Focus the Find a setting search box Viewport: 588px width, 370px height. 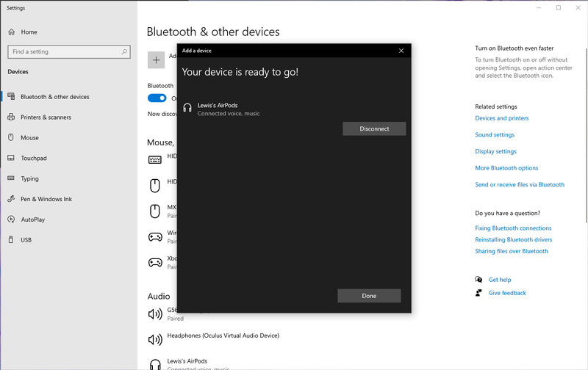pyautogui.click(x=69, y=51)
